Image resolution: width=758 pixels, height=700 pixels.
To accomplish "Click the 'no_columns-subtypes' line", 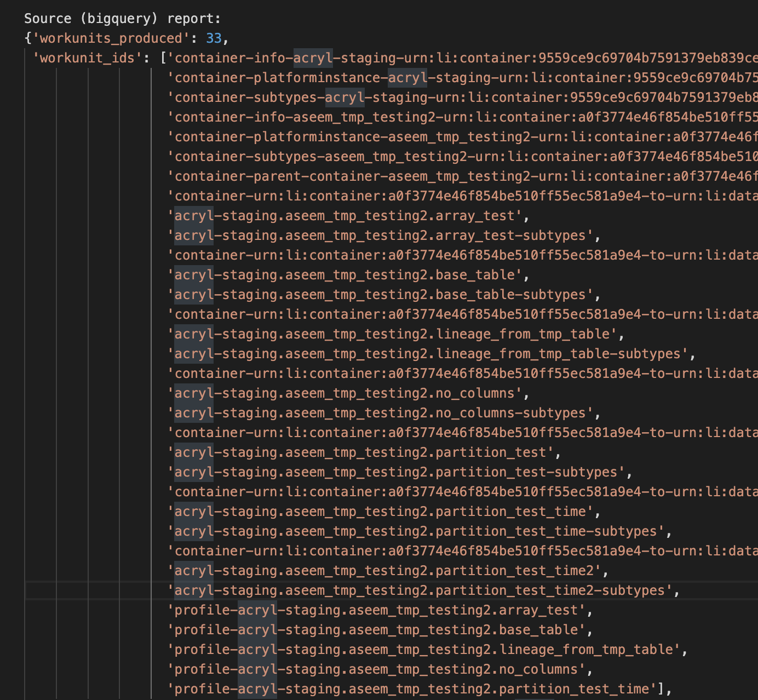I will (384, 413).
